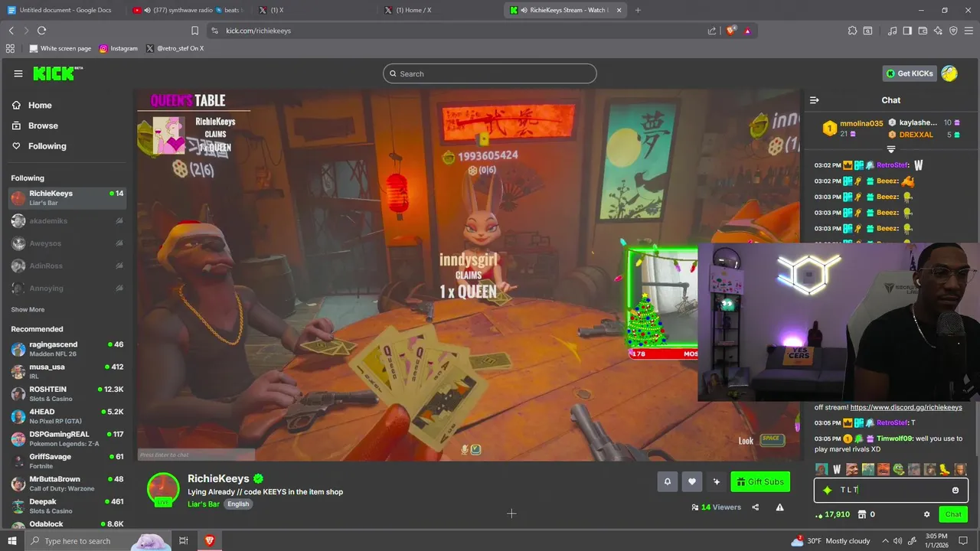Open the item shop icon below chat input
The image size is (980, 551).
coord(861,514)
